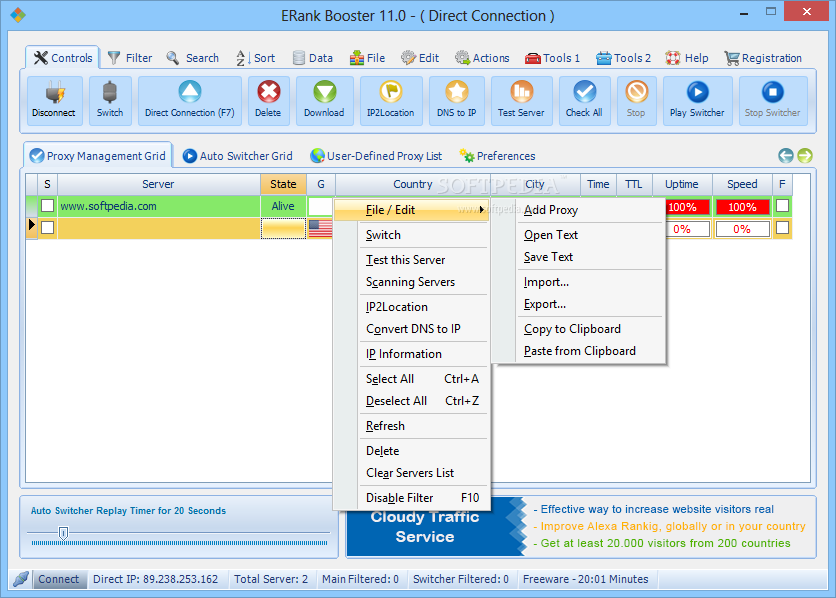Click Stop Switcher toolbar button
The height and width of the screenshot is (598, 836).
pos(773,101)
